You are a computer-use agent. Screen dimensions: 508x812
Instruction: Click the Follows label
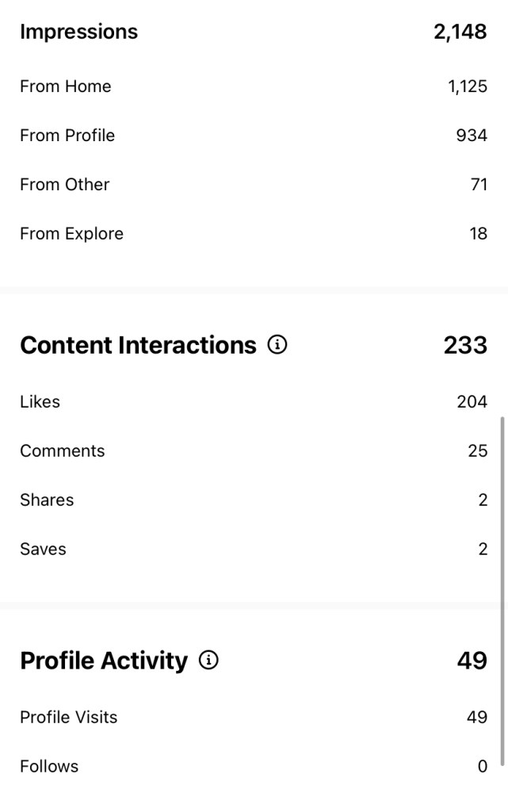click(x=49, y=767)
